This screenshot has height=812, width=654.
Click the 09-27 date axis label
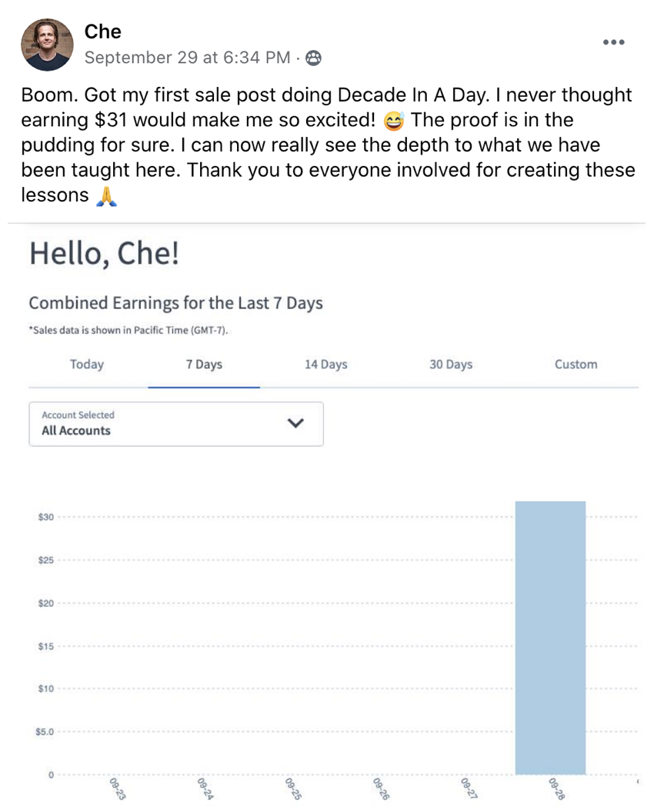(x=469, y=789)
